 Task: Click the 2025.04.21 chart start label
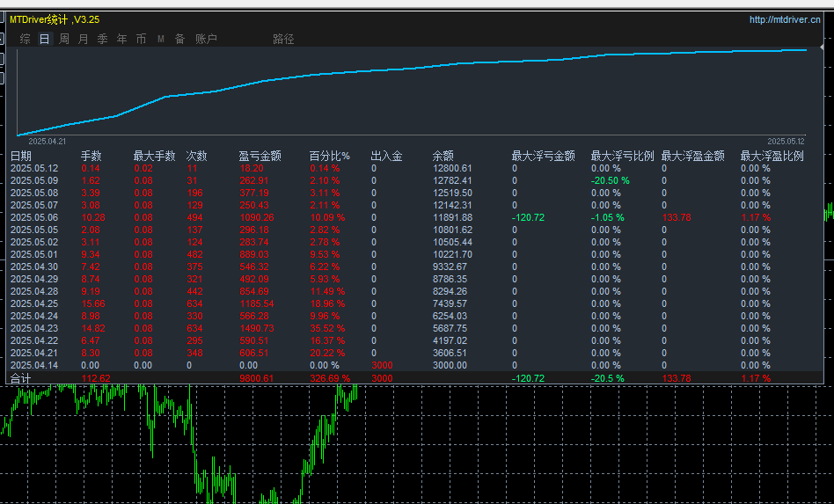[x=47, y=142]
